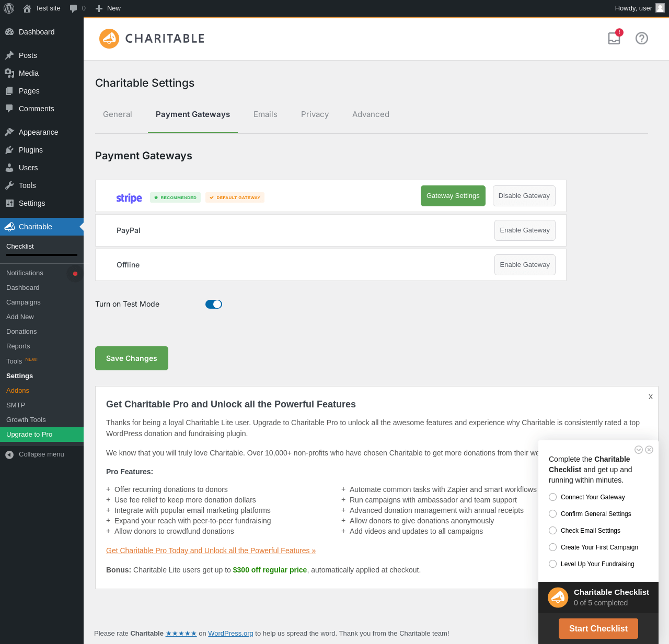Open the notifications inbox icon with red badge
669x644 pixels.
pos(615,38)
